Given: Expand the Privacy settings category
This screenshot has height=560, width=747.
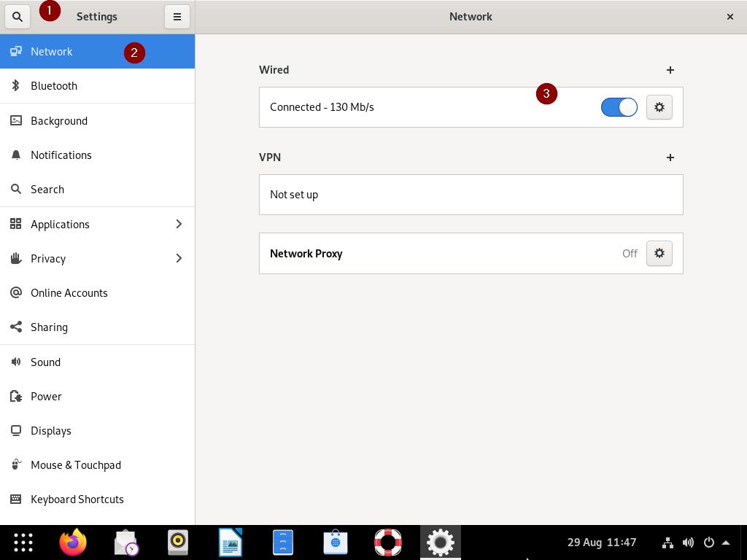Looking at the screenshot, I should coord(178,258).
